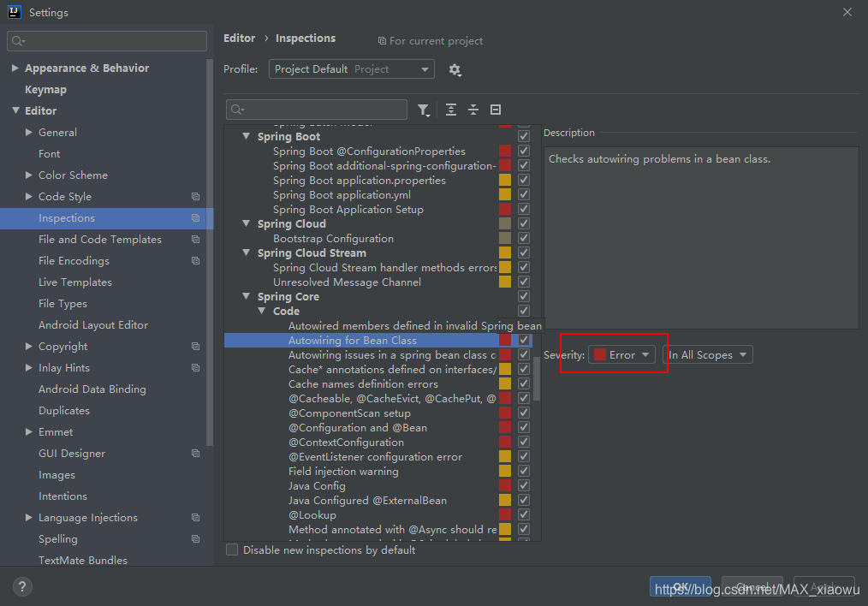
Task: Open the Severity Error dropdown
Action: (x=621, y=354)
